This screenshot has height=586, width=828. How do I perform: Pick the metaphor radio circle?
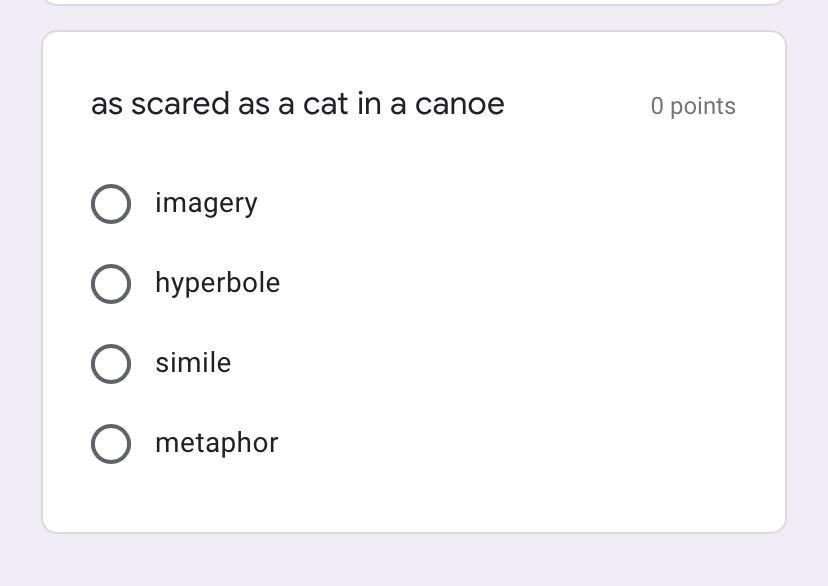tap(111, 444)
